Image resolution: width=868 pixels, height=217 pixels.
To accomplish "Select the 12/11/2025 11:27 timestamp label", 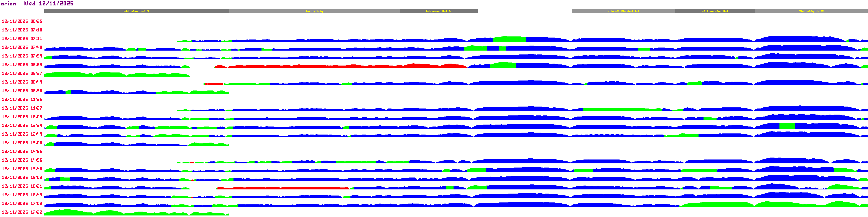I will click(x=22, y=108).
